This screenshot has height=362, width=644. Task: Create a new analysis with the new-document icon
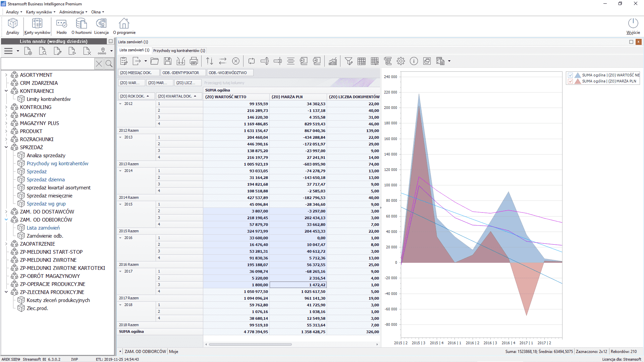[x=28, y=51]
